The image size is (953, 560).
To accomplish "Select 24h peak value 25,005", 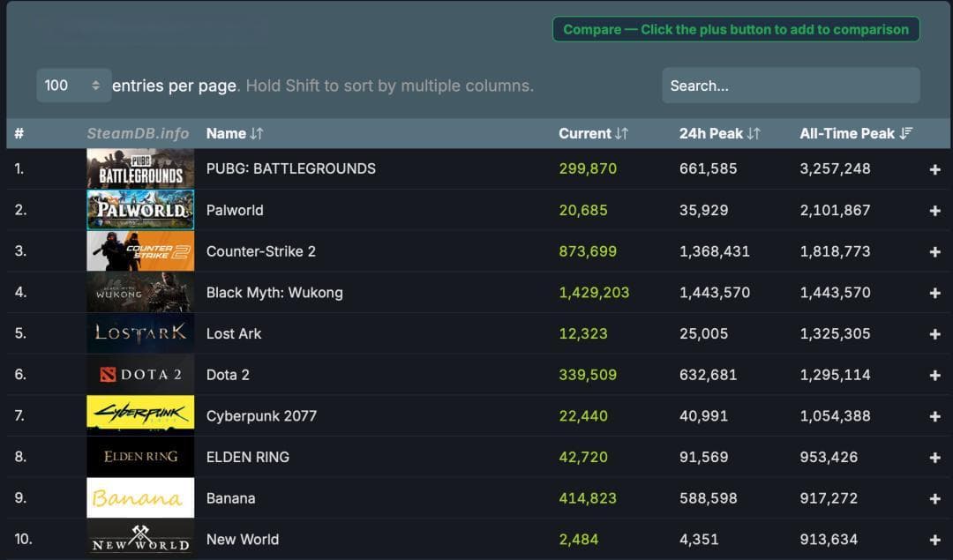I will click(x=703, y=333).
